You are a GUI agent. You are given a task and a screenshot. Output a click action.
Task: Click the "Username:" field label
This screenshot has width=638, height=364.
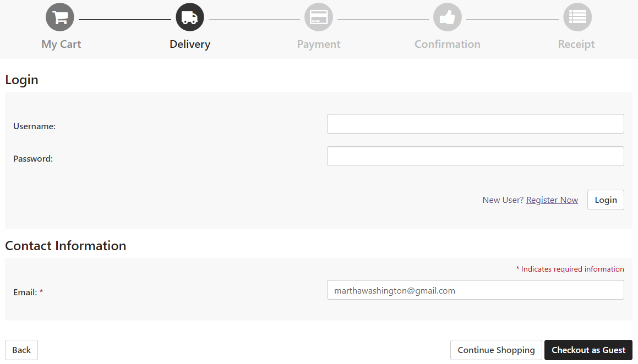pos(35,126)
